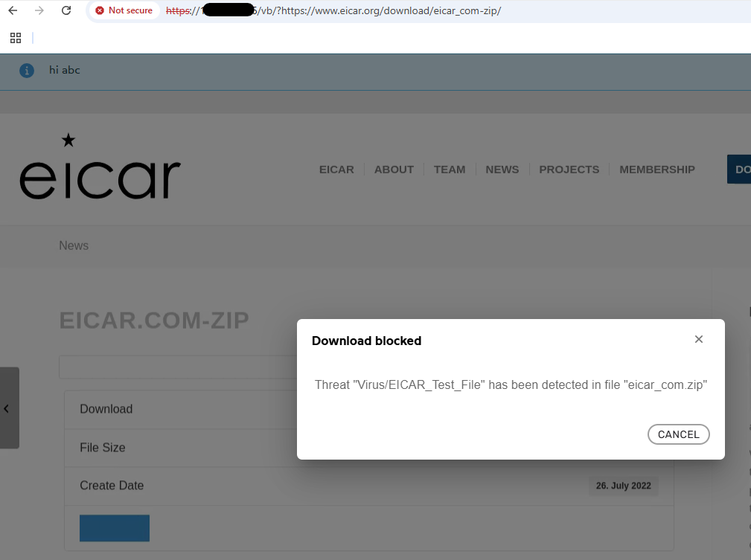Viewport: 751px width, 560px height.
Task: Click the File Size row label
Action: pos(103,448)
